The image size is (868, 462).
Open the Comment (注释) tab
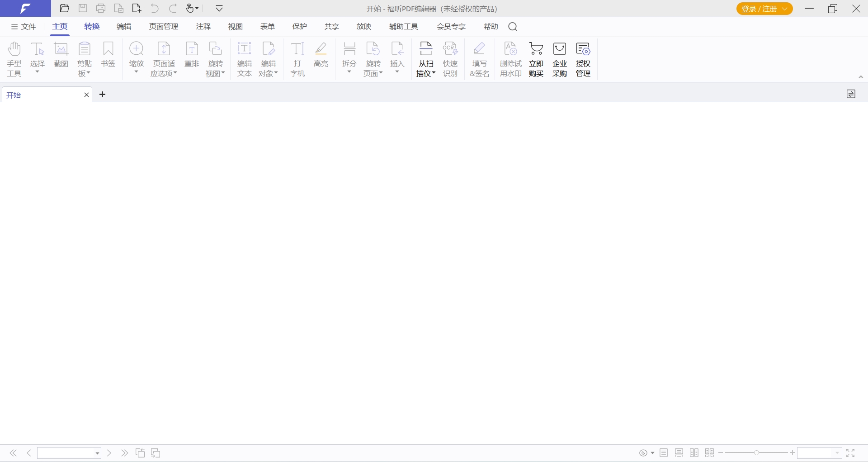click(x=203, y=27)
